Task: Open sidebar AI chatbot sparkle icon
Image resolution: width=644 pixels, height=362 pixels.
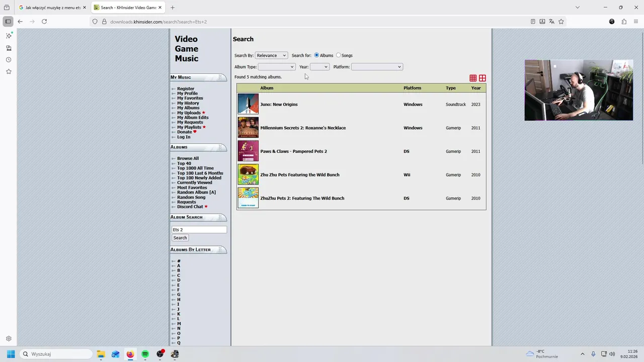Action: tap(9, 36)
